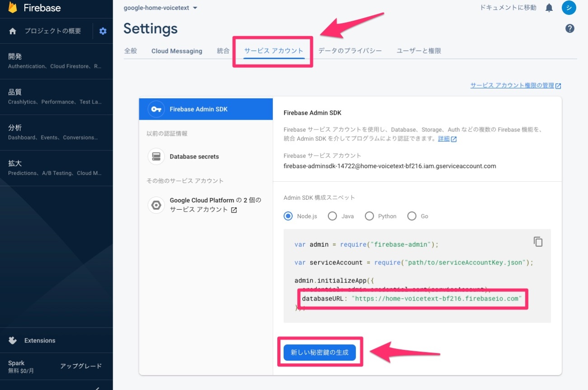Click the Settings page heading
Image resolution: width=588 pixels, height=390 pixels.
coord(150,29)
